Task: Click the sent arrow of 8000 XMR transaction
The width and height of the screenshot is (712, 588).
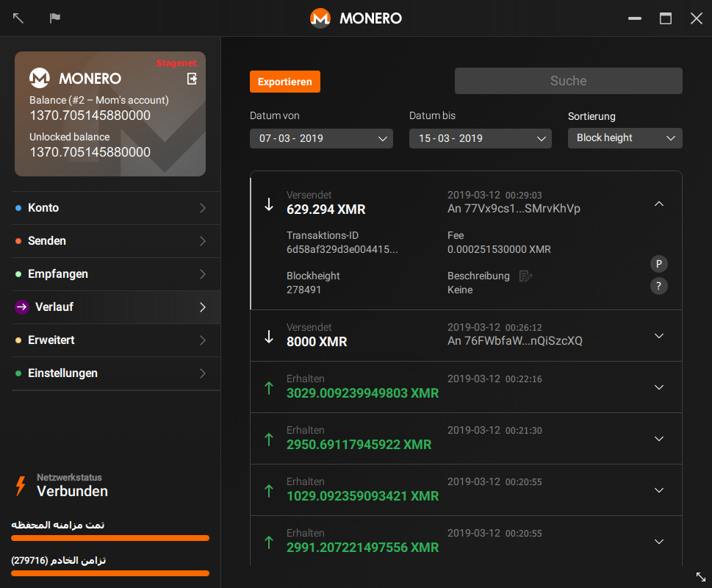Action: pos(269,337)
